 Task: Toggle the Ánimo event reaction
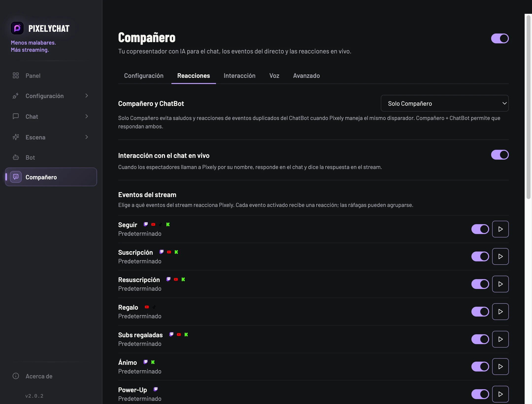pos(480,367)
